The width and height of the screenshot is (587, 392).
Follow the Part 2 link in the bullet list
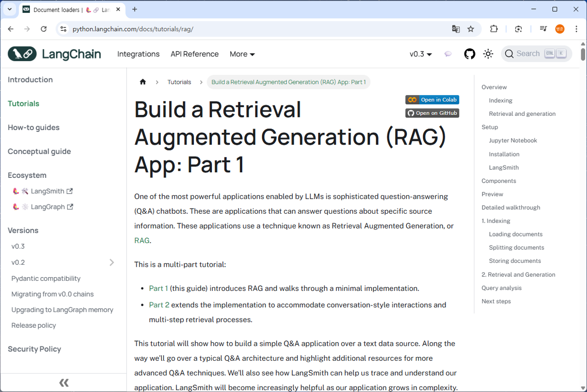click(159, 305)
